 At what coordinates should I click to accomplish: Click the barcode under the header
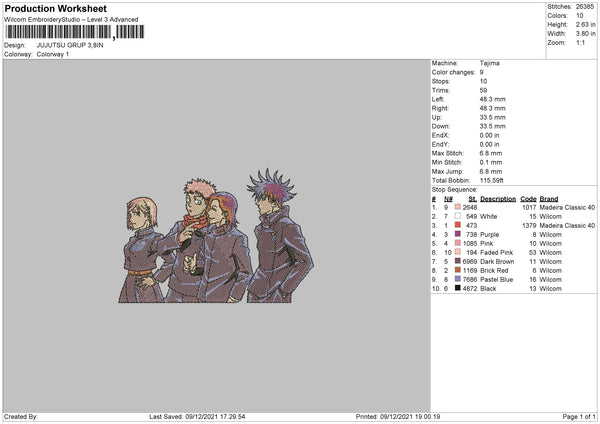[74, 32]
